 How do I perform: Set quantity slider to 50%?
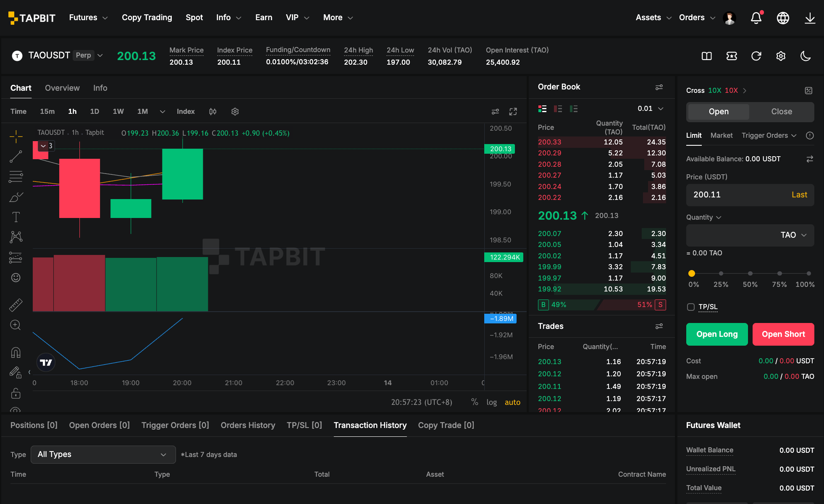tap(750, 273)
